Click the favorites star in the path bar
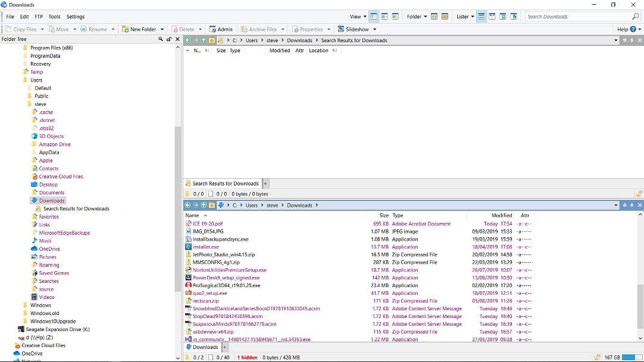 pyautogui.click(x=212, y=40)
